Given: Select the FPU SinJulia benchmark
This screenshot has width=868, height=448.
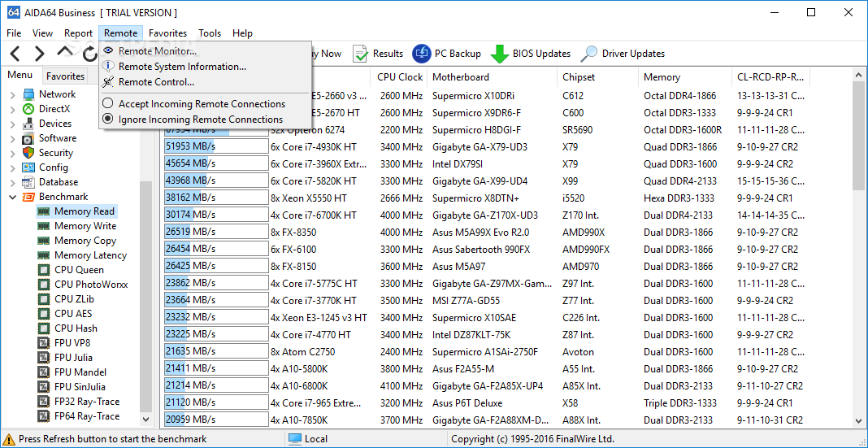Looking at the screenshot, I should [80, 386].
